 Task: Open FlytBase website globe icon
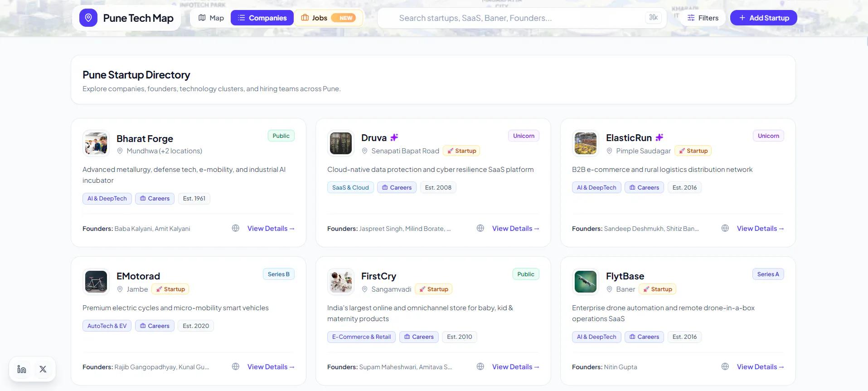click(725, 367)
